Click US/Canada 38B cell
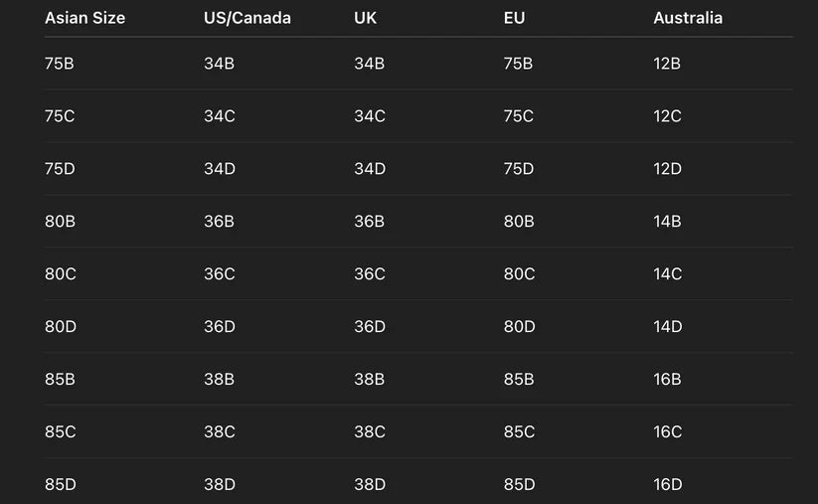 coord(220,380)
